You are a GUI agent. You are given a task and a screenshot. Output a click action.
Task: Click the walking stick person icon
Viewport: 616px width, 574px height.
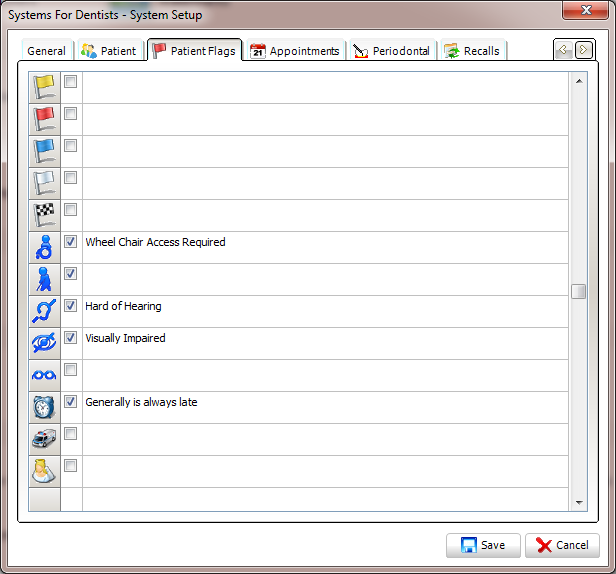44,280
